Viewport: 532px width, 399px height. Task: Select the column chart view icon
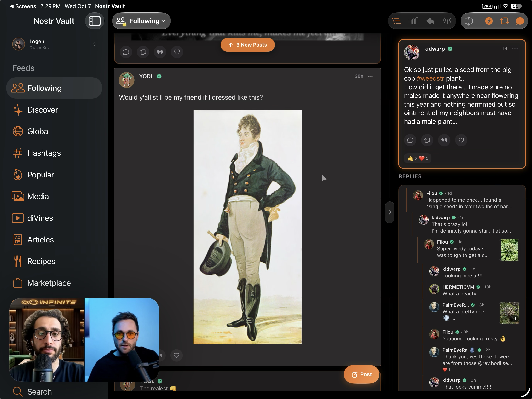(x=413, y=21)
